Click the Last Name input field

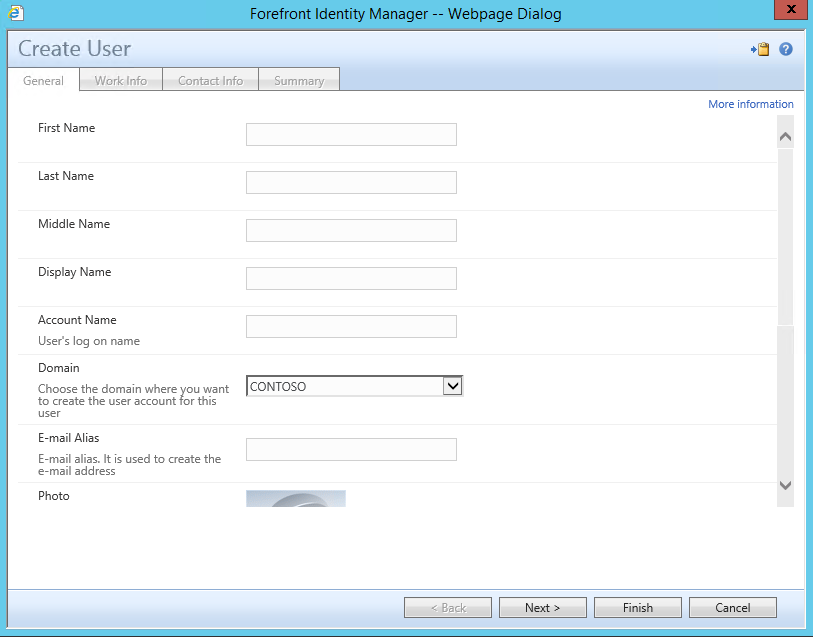click(351, 182)
